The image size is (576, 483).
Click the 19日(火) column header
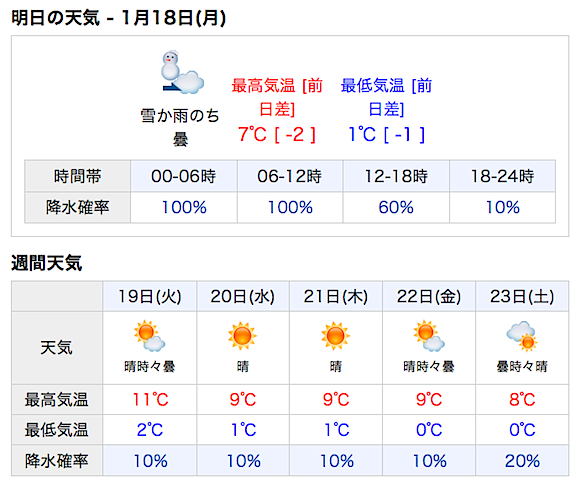150,296
